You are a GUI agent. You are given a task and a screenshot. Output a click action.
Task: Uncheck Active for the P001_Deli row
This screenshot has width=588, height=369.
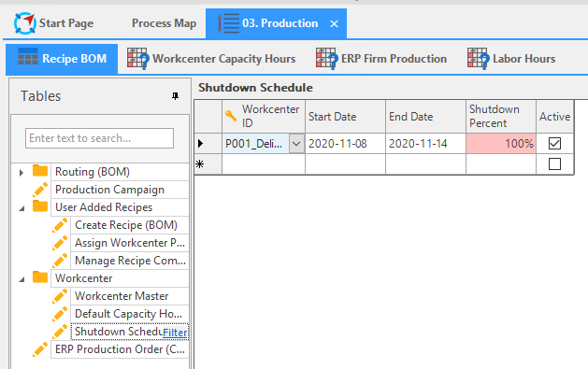click(x=554, y=144)
